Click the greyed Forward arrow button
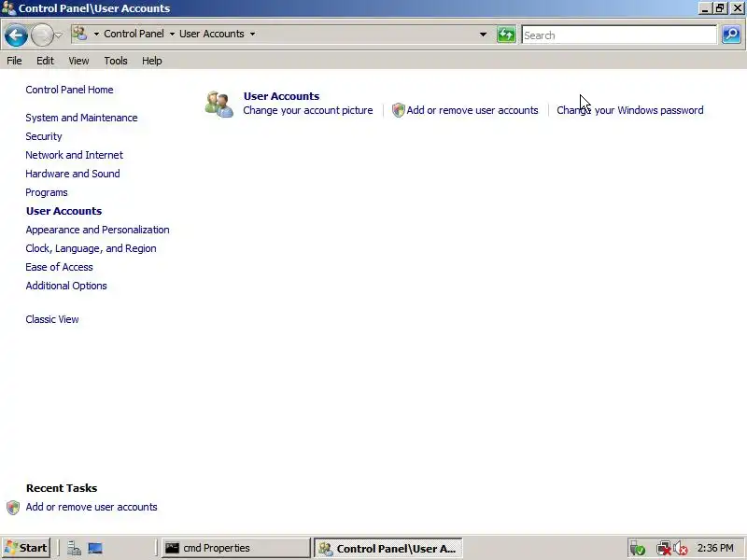Image resolution: width=747 pixels, height=560 pixels. click(42, 35)
